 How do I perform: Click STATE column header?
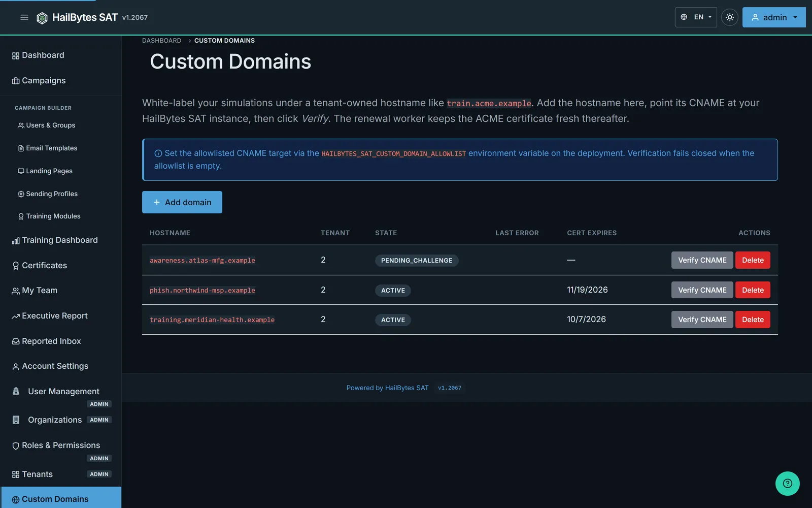tap(386, 233)
